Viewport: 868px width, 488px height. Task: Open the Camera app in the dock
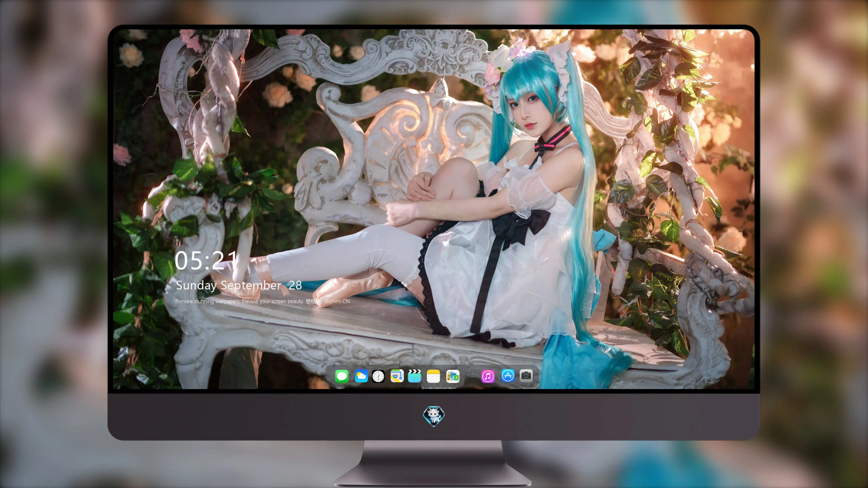[526, 375]
